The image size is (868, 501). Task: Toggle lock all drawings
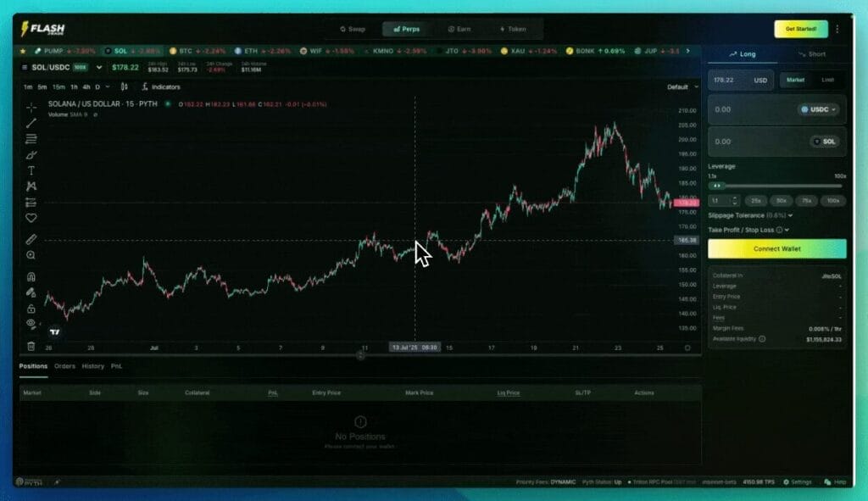tap(31, 309)
